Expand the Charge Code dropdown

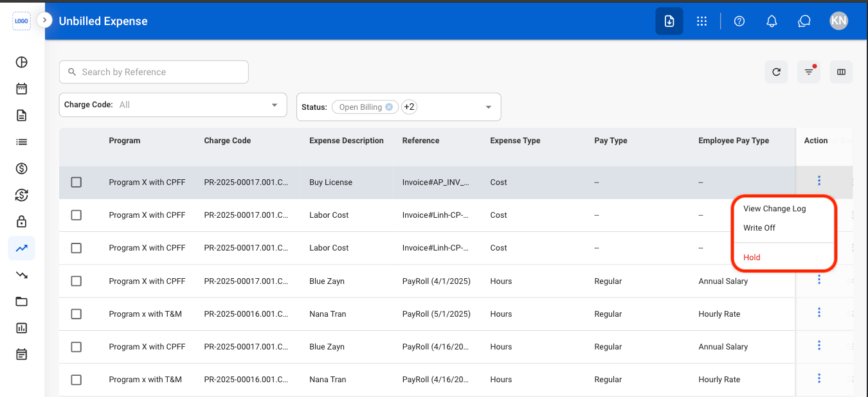tap(173, 105)
